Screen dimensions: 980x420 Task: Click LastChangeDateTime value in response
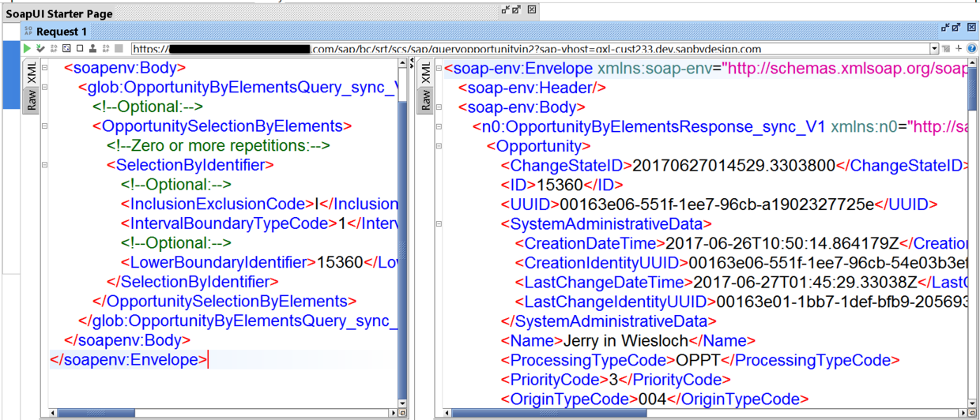[806, 282]
